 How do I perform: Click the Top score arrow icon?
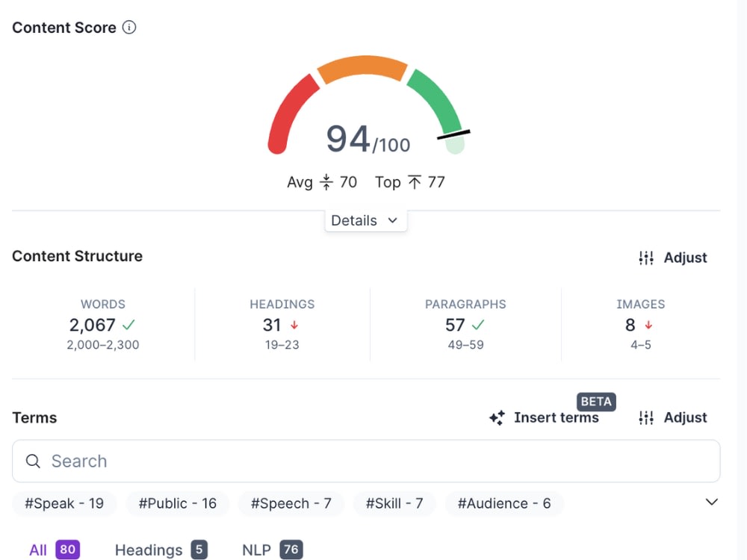click(x=415, y=182)
